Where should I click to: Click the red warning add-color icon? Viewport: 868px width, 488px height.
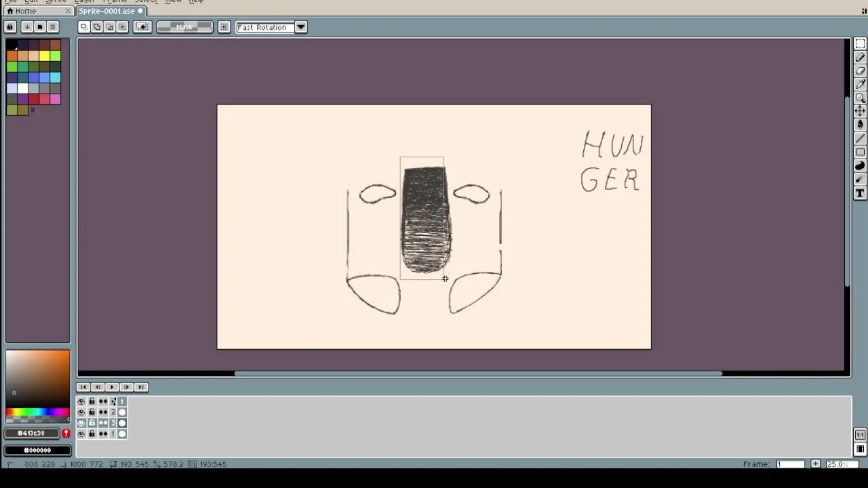click(x=66, y=433)
